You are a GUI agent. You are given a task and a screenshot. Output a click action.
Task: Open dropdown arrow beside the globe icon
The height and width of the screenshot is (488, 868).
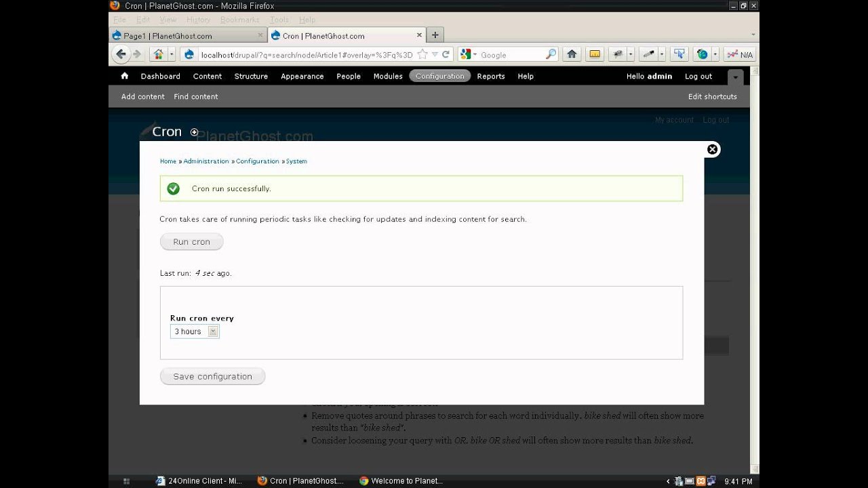pos(715,54)
